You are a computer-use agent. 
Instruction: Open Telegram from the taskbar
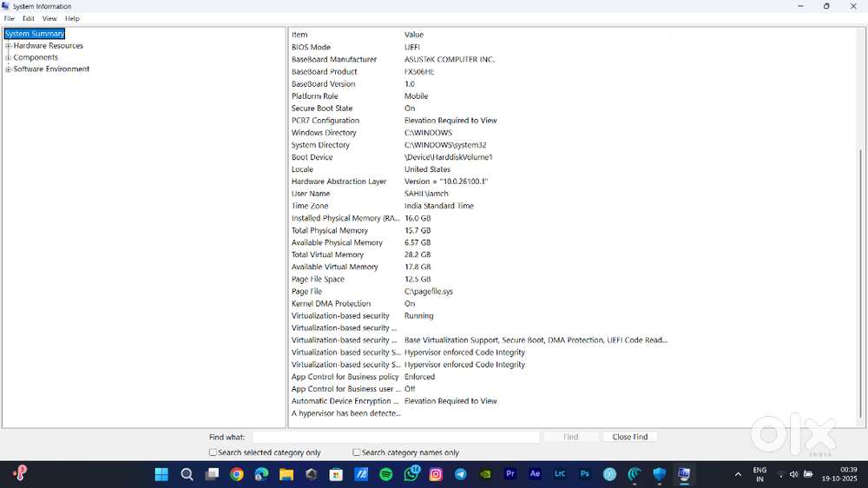point(461,474)
